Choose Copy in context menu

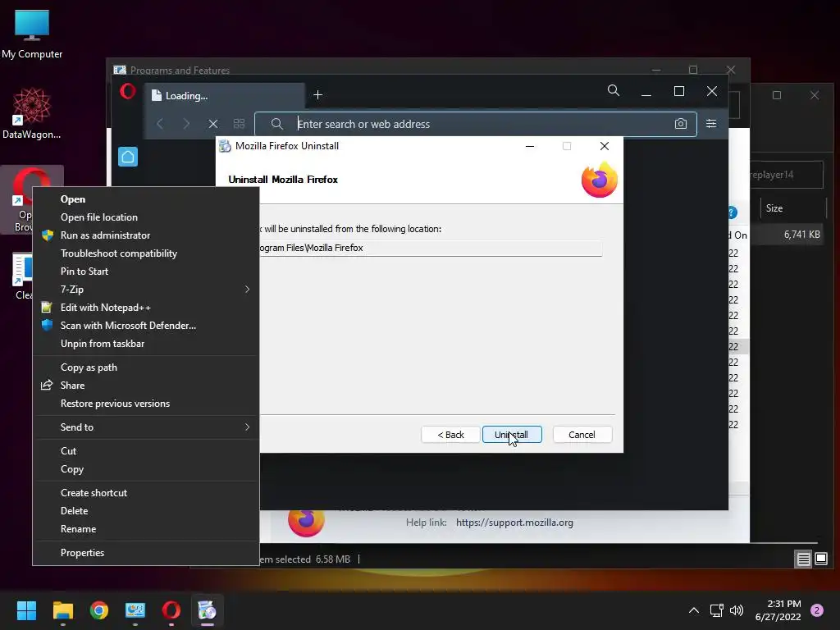[x=146, y=468]
